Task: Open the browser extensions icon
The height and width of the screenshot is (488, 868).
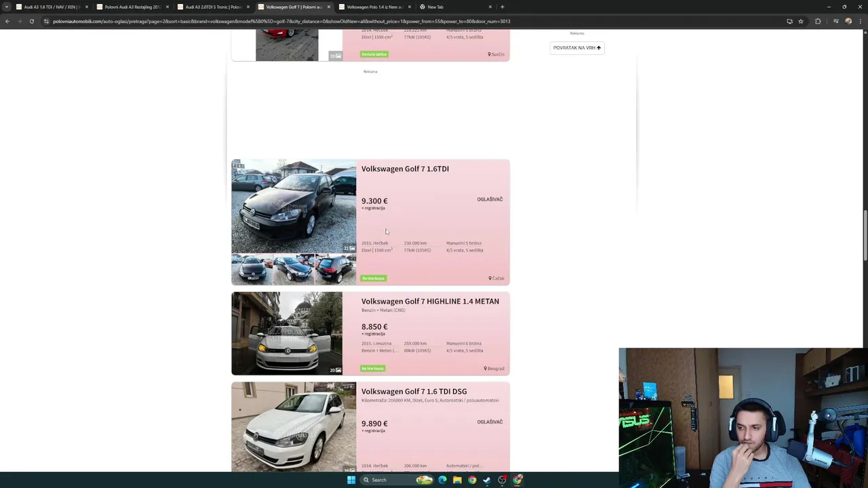Action: coord(818,21)
